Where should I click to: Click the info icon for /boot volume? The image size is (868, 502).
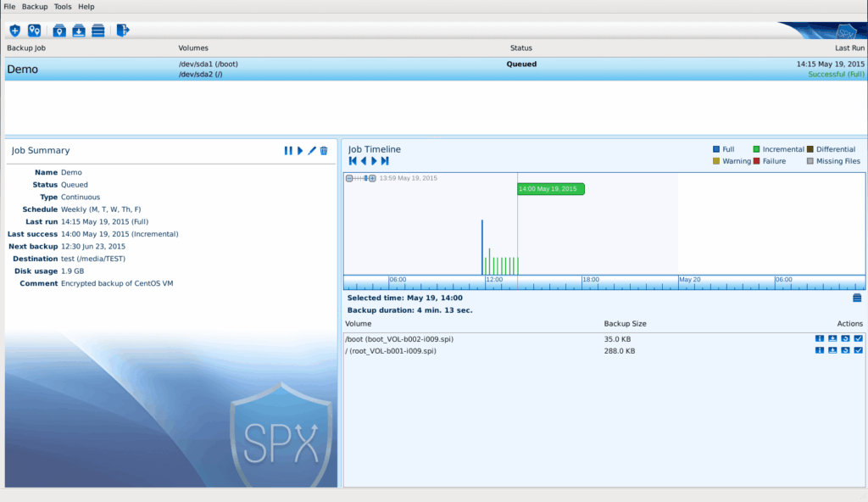819,338
